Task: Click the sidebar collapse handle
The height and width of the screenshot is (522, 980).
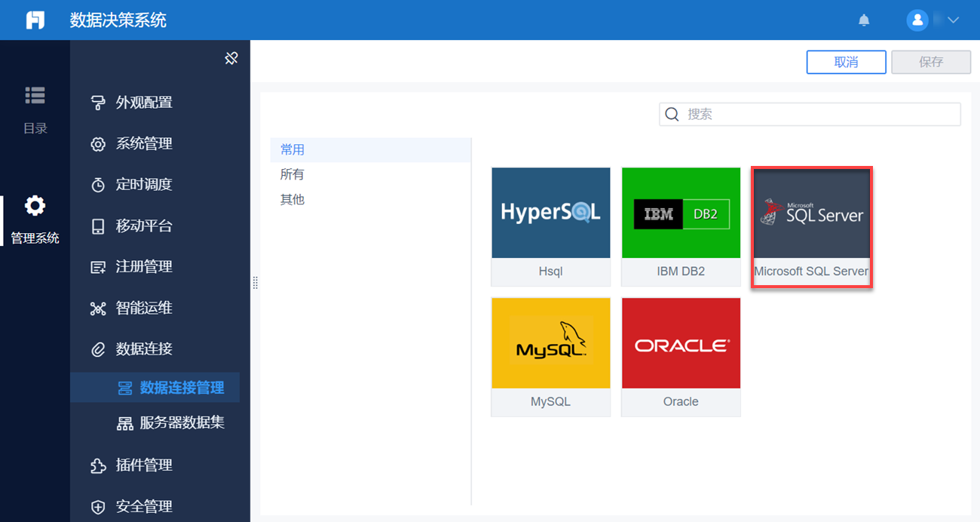Action: (x=255, y=283)
